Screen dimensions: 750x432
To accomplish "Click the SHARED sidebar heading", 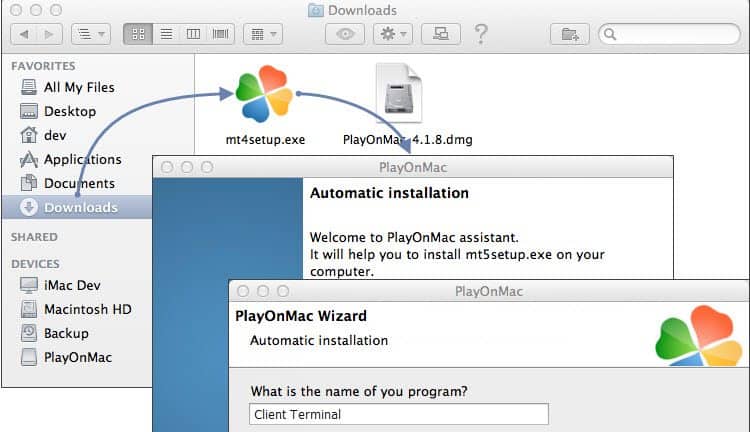I will [x=34, y=237].
